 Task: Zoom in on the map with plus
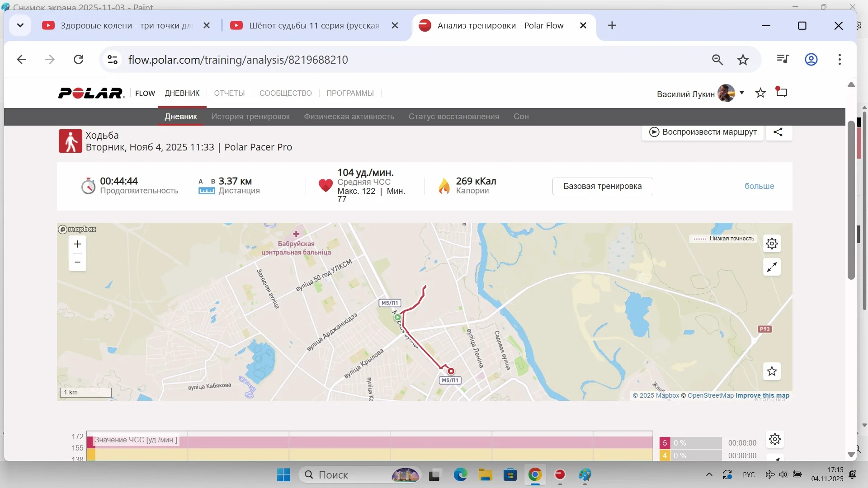click(77, 244)
